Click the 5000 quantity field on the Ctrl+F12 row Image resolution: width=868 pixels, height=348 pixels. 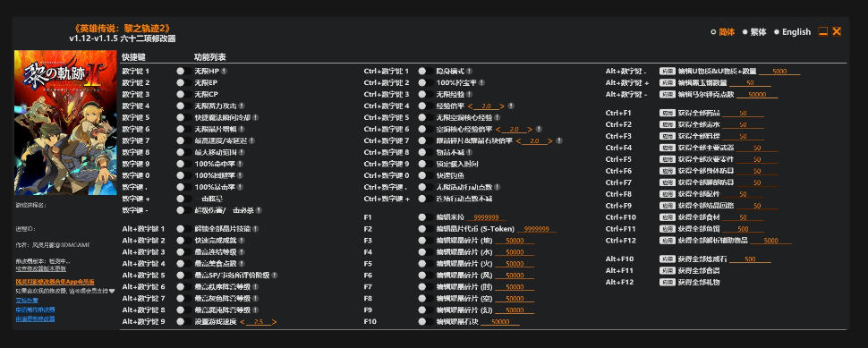(771, 241)
